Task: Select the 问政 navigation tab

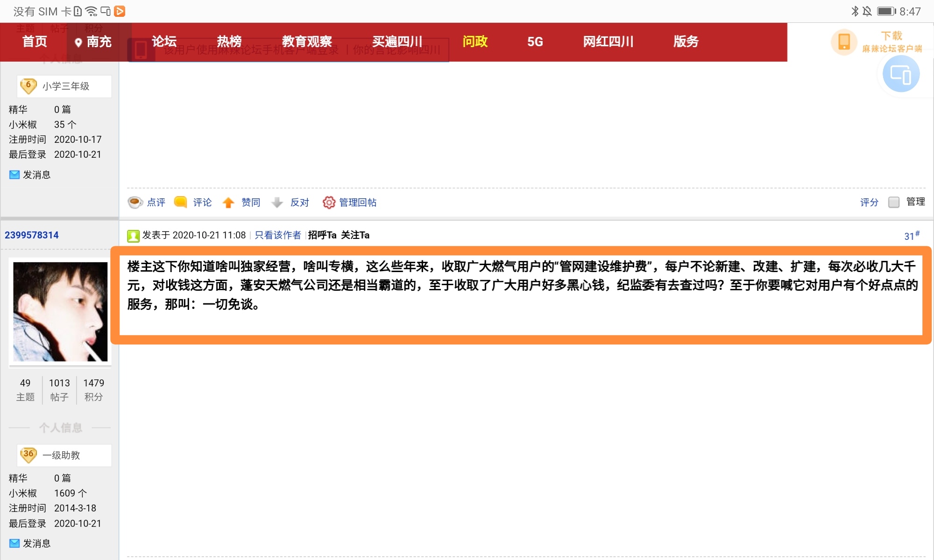Action: pyautogui.click(x=474, y=42)
